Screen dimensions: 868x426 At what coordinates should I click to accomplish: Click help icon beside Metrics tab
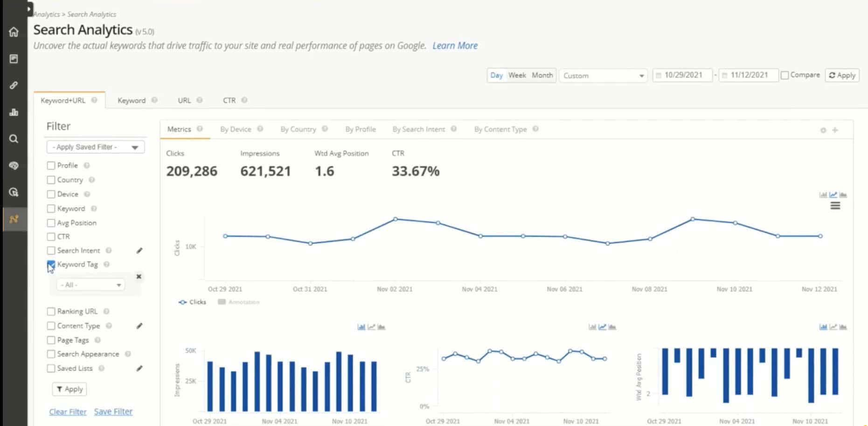pyautogui.click(x=200, y=129)
